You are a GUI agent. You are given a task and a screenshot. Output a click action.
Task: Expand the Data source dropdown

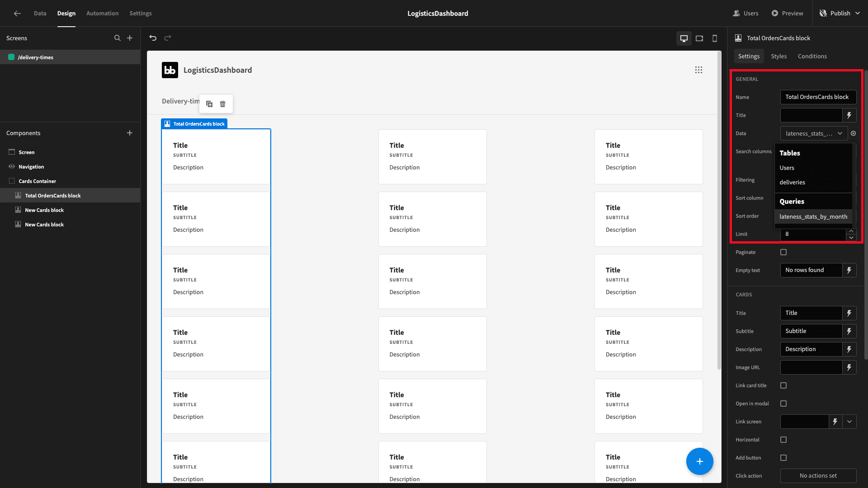814,133
